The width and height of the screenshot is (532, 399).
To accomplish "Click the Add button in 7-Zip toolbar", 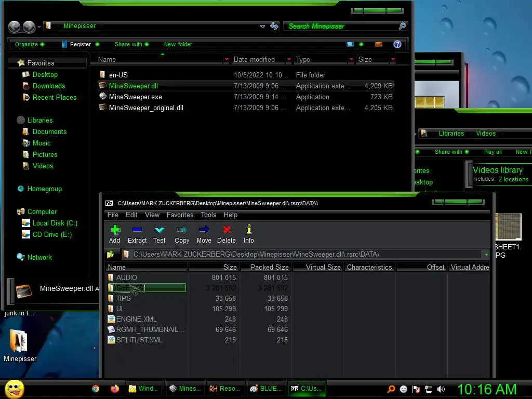I will (115, 234).
